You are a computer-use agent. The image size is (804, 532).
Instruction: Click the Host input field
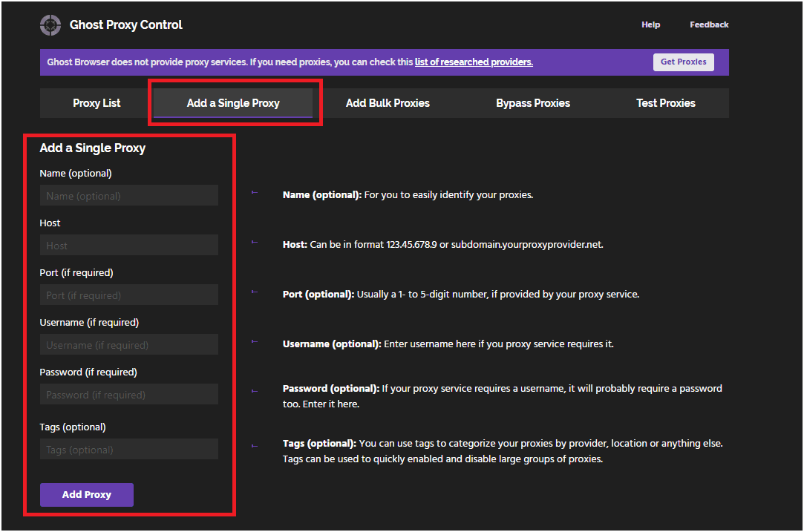click(128, 244)
